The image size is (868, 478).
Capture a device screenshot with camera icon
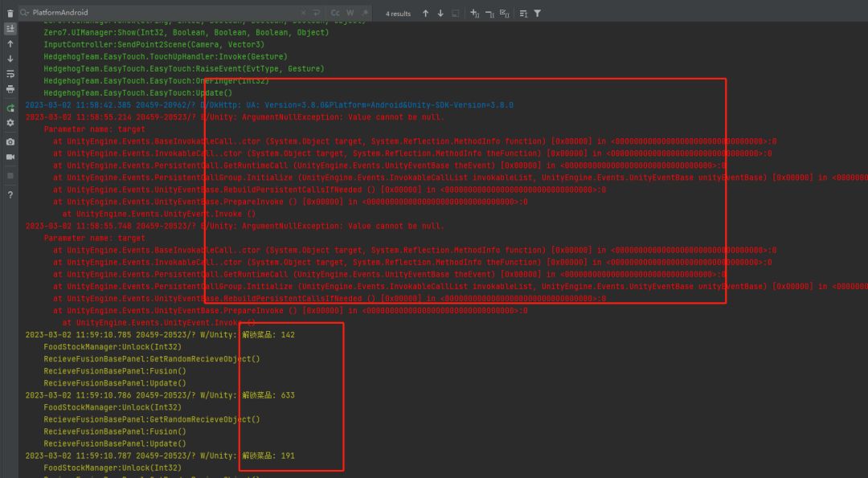tap(10, 142)
